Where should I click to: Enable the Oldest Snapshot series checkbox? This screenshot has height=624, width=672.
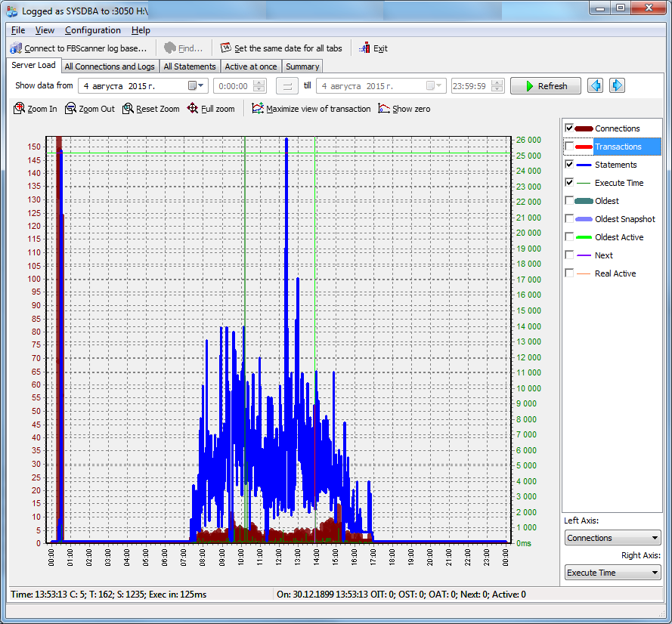pyautogui.click(x=569, y=219)
